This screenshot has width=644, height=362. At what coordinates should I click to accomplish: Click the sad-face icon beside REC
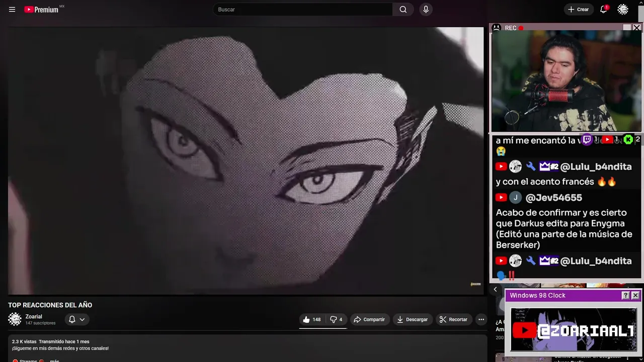click(497, 28)
